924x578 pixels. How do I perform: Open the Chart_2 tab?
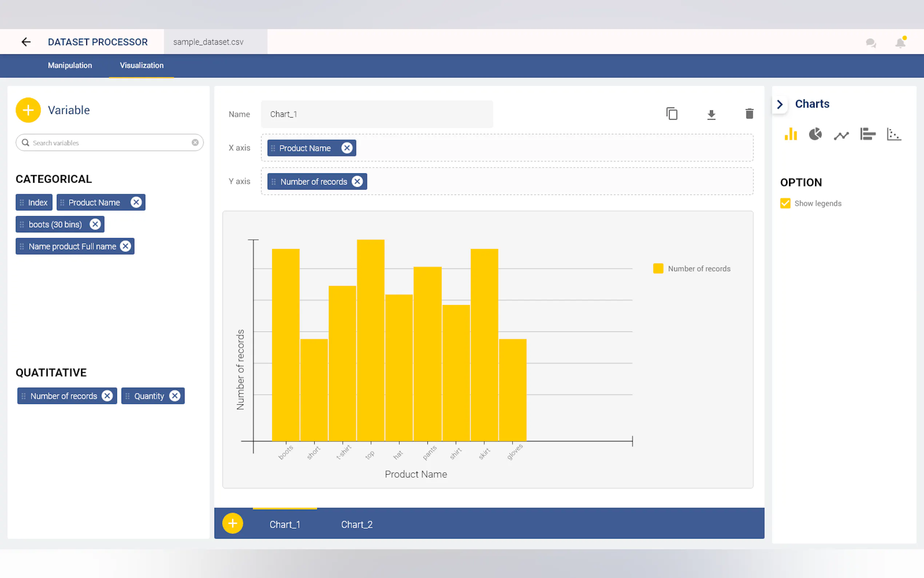point(357,524)
